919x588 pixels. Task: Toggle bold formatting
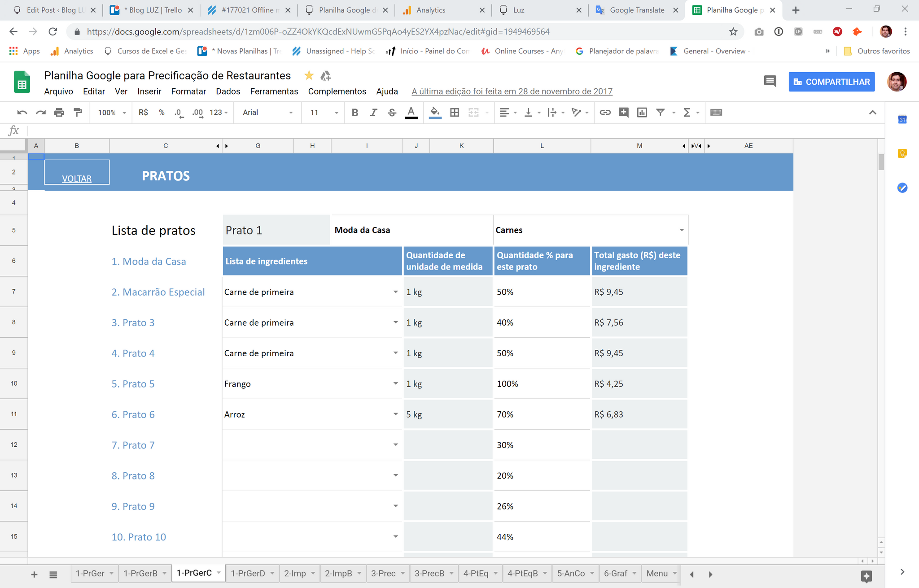tap(355, 113)
